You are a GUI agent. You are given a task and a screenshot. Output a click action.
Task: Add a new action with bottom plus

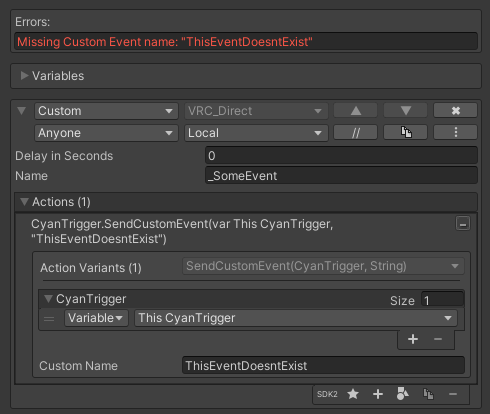378,394
